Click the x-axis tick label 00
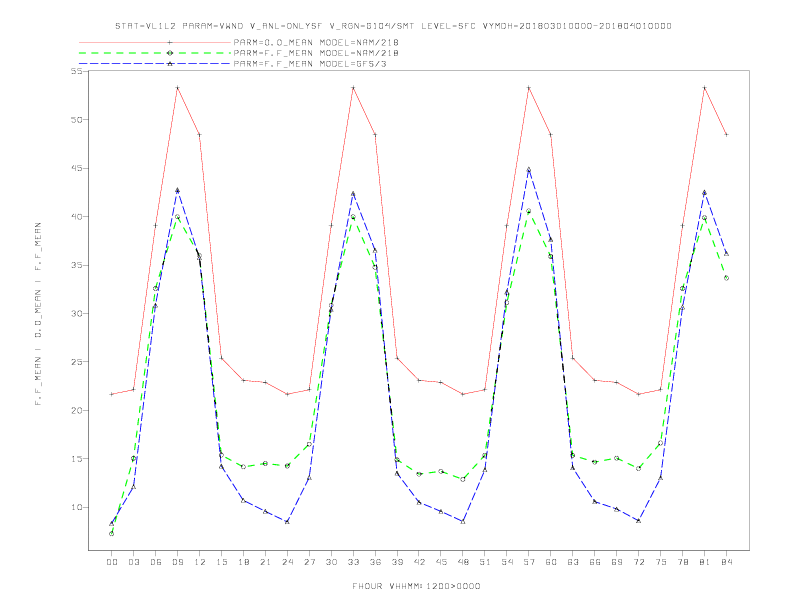Viewport: 792px width, 612px height. click(x=112, y=562)
